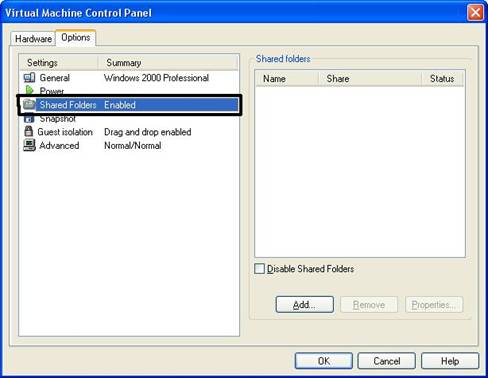Click the Guest isolation padlock icon
This screenshot has width=488, height=378.
(x=29, y=131)
